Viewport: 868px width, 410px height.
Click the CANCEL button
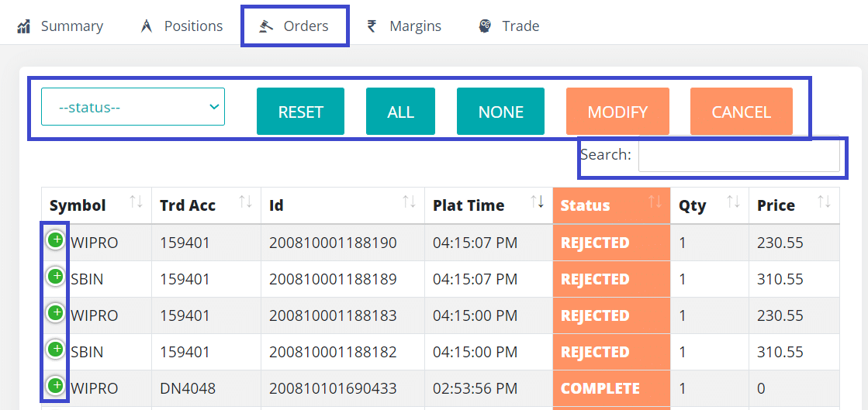tap(742, 111)
